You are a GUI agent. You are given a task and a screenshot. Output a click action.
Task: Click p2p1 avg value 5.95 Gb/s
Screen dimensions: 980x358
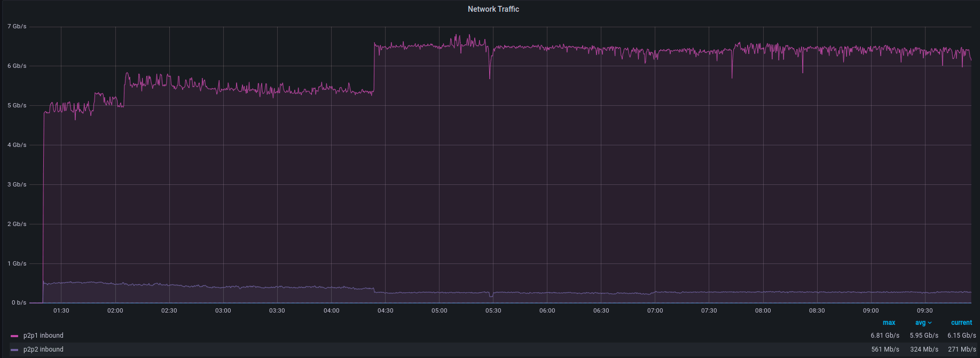click(924, 336)
